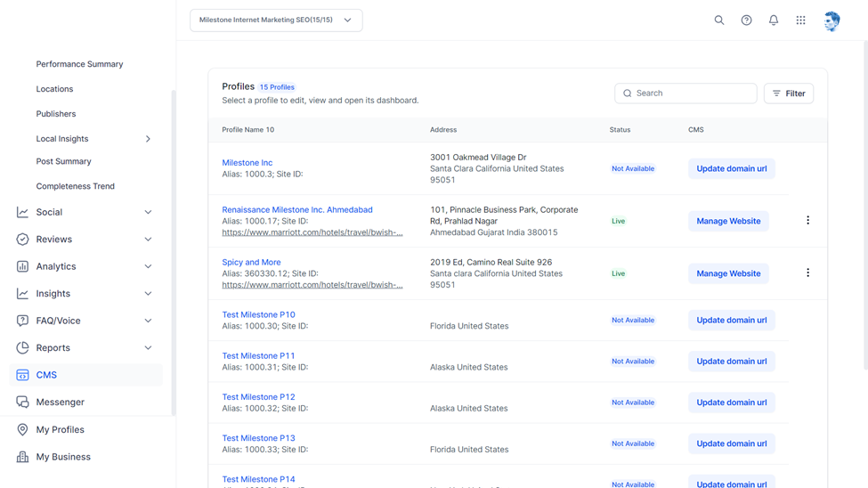Click the Messenger chat icon
Screen dimensions: 868x488
pos(22,403)
